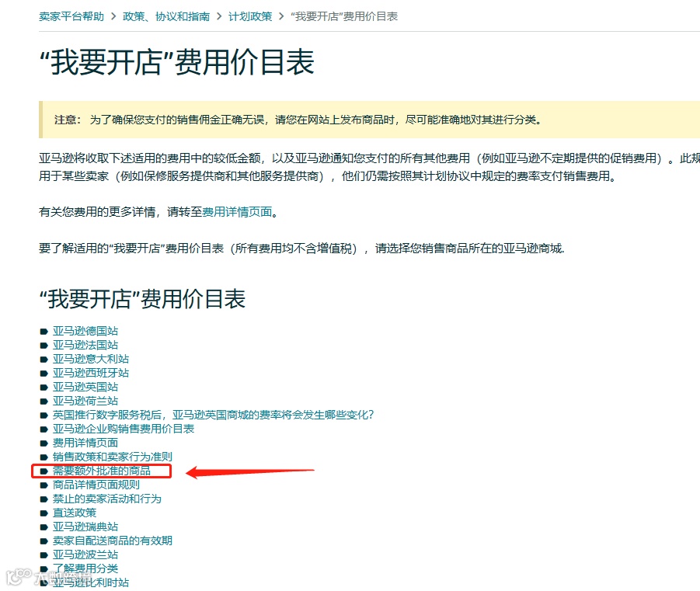Open 禁止的卖家活动和行为 link
The height and width of the screenshot is (591, 700).
[x=107, y=498]
